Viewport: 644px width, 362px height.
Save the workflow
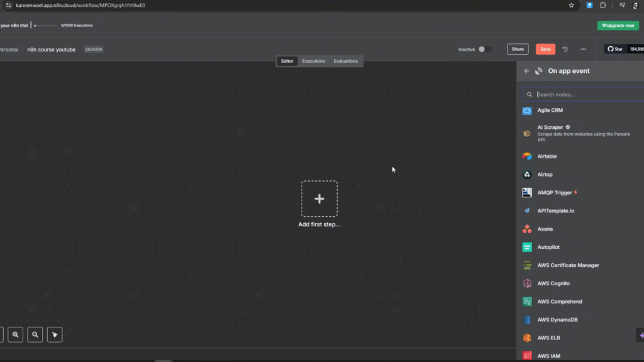545,49
